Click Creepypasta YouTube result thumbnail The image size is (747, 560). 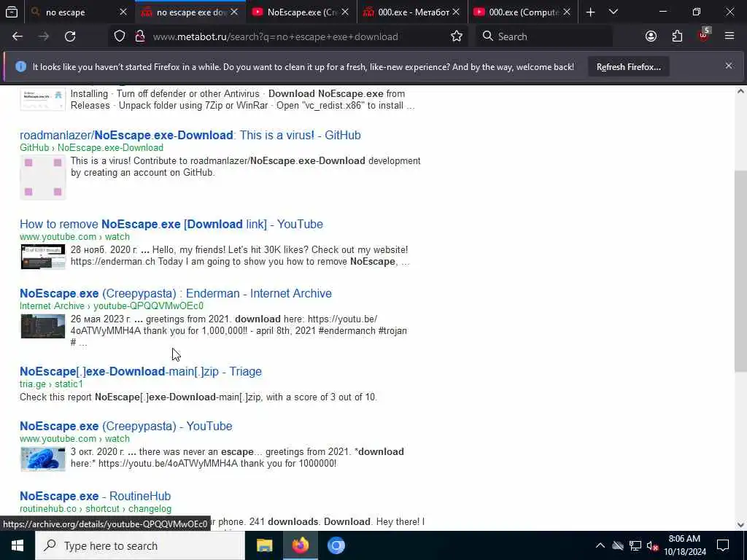click(43, 459)
